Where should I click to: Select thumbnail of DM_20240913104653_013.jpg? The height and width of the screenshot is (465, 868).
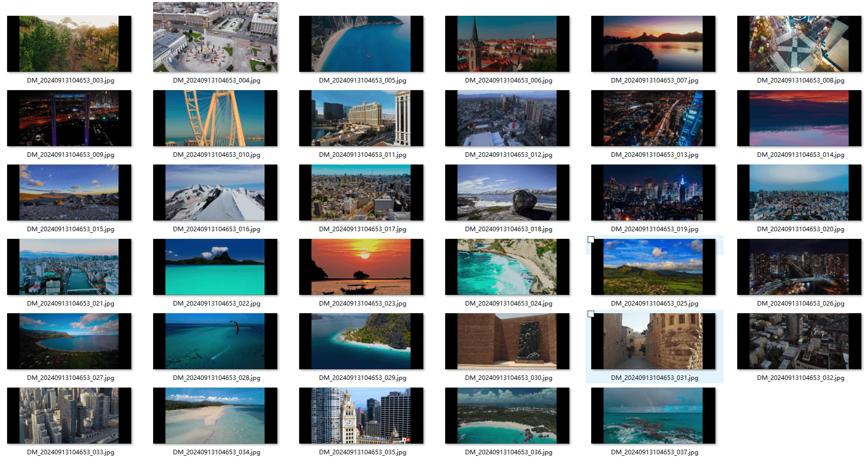click(x=653, y=118)
